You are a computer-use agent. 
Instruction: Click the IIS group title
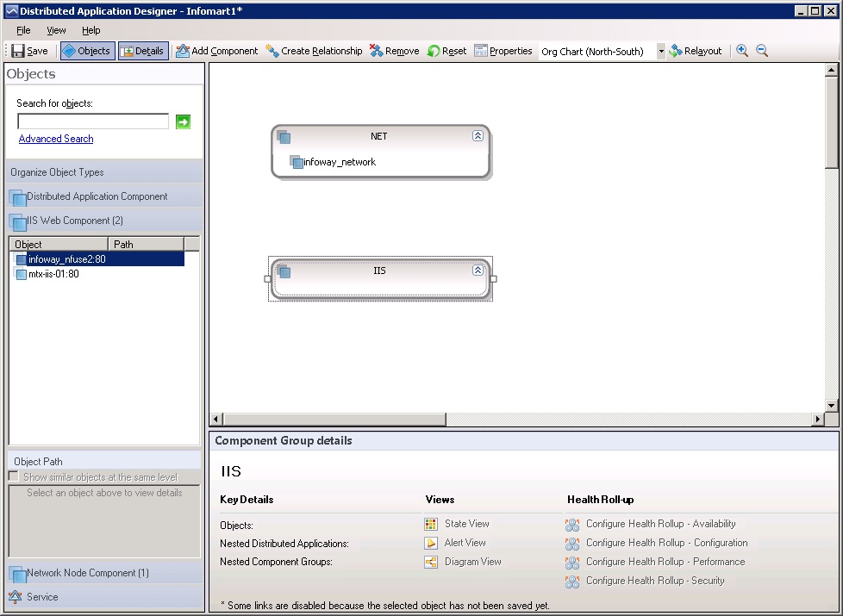tap(379, 271)
